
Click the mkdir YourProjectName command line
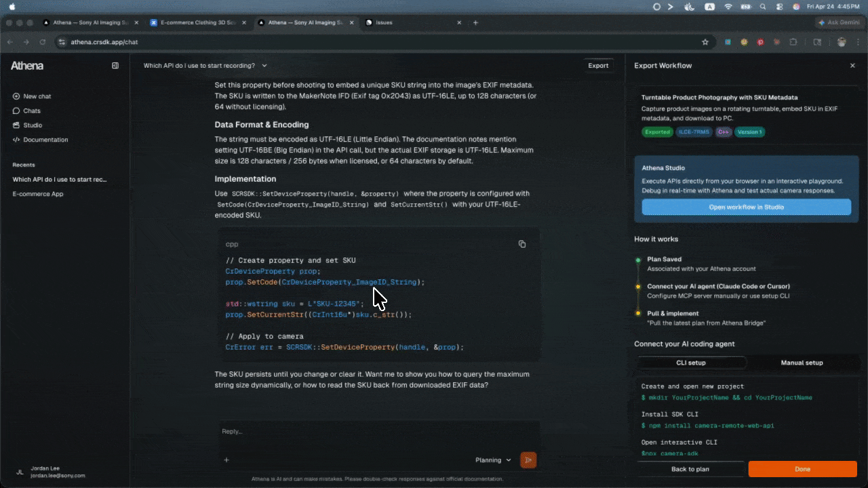(x=726, y=398)
